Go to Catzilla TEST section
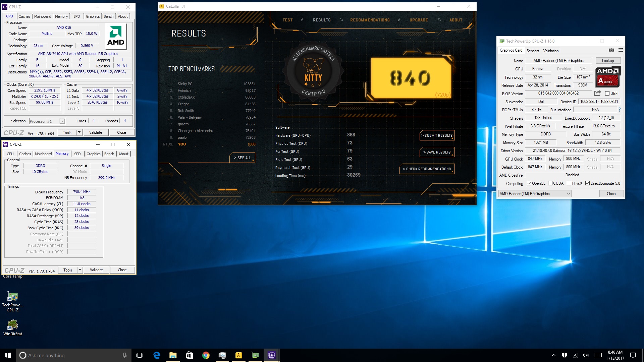Screen dimensions: 644x362 click(287, 20)
